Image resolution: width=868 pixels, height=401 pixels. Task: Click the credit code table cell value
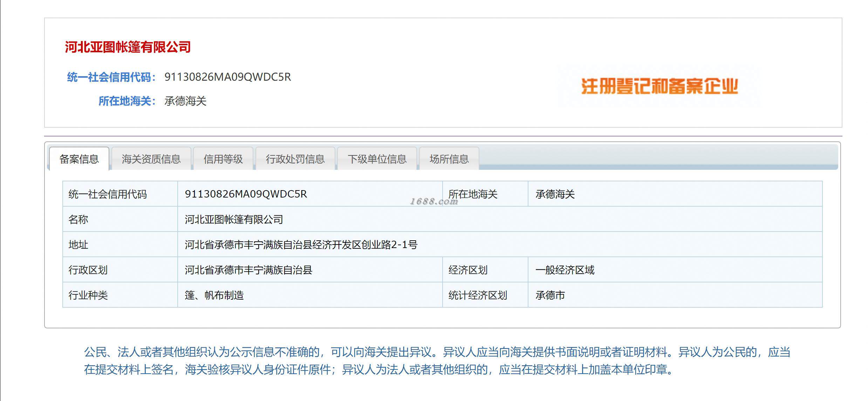point(246,194)
